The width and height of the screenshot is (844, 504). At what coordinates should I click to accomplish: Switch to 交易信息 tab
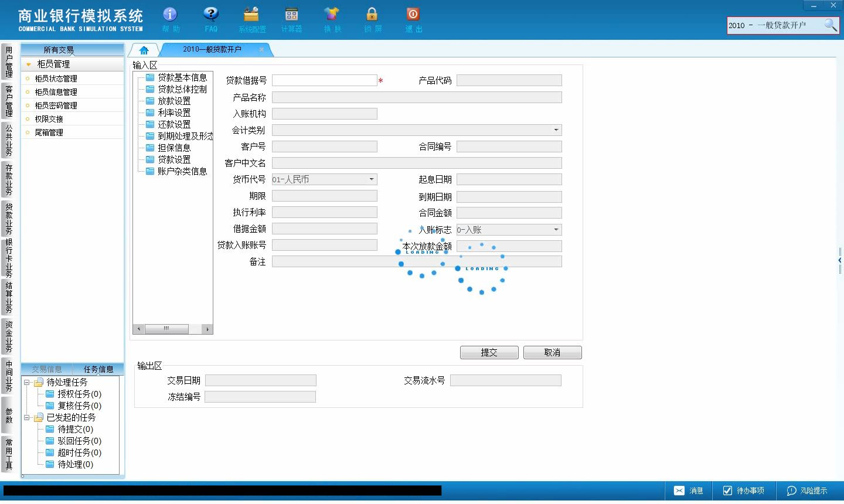[x=47, y=369]
